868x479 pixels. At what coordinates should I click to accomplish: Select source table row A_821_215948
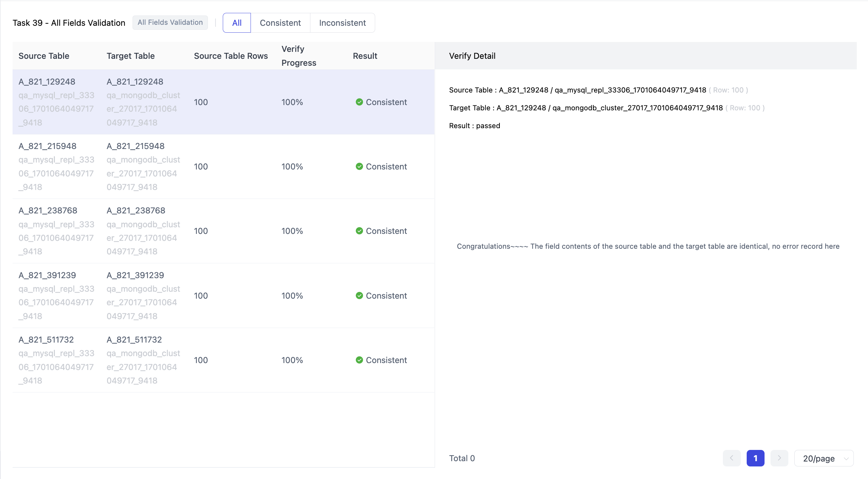click(48, 146)
